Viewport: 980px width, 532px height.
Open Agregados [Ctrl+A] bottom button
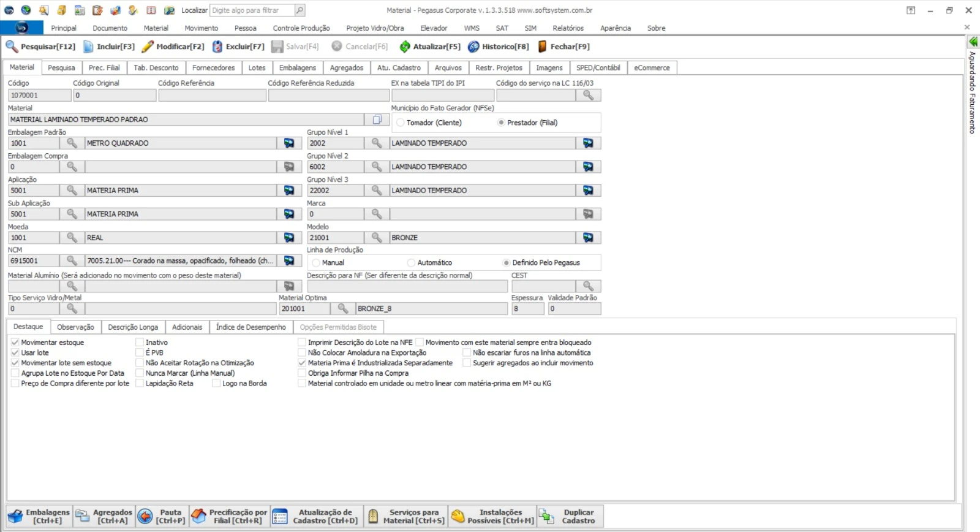pyautogui.click(x=104, y=516)
